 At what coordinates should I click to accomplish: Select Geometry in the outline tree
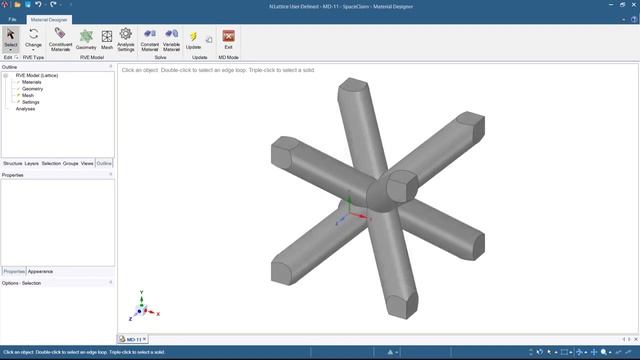32,89
